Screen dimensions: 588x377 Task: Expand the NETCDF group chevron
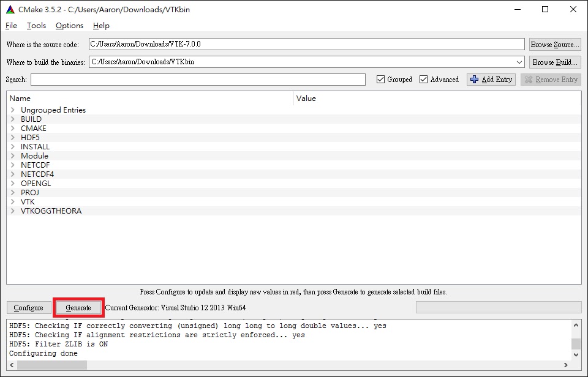[x=13, y=165]
